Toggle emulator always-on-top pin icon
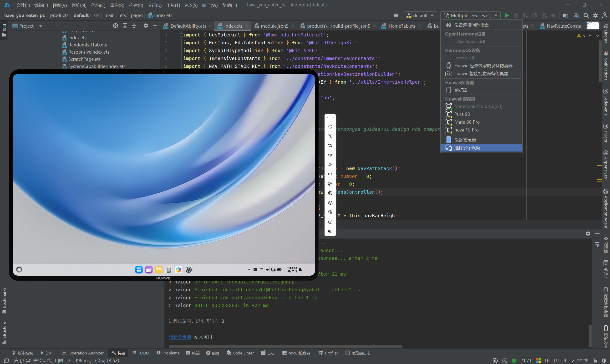Image resolution: width=610 pixels, height=364 pixels. [x=330, y=136]
